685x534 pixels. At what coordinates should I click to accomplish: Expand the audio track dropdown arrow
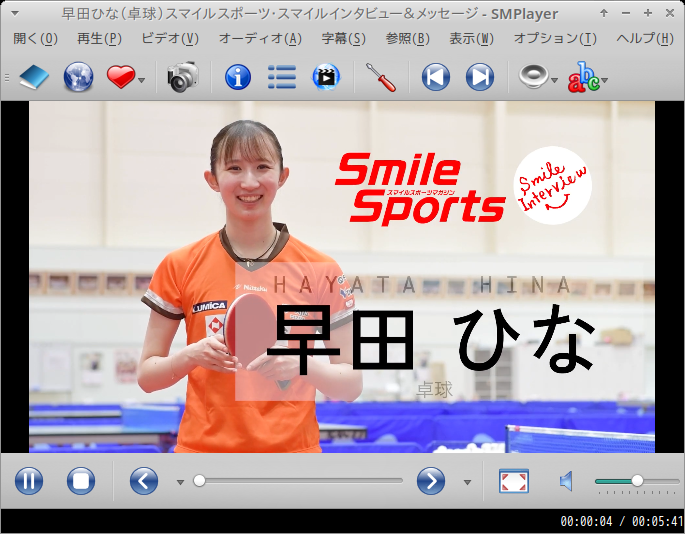(554, 80)
